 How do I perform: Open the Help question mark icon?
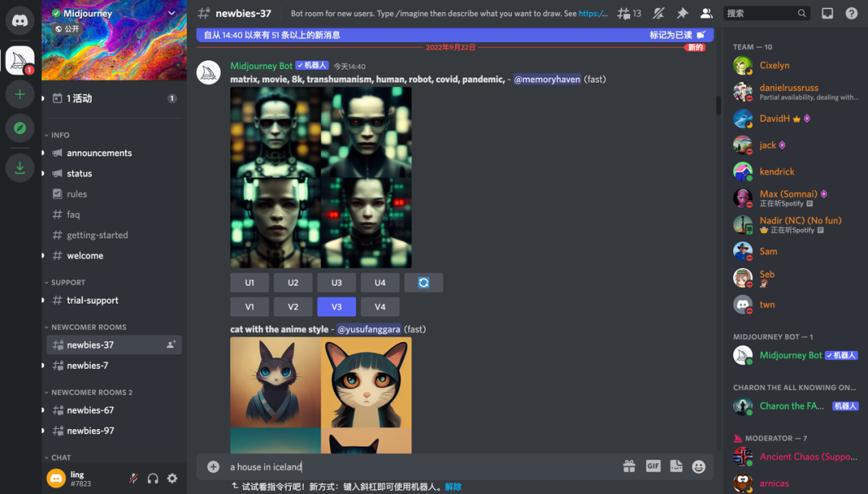click(x=851, y=14)
